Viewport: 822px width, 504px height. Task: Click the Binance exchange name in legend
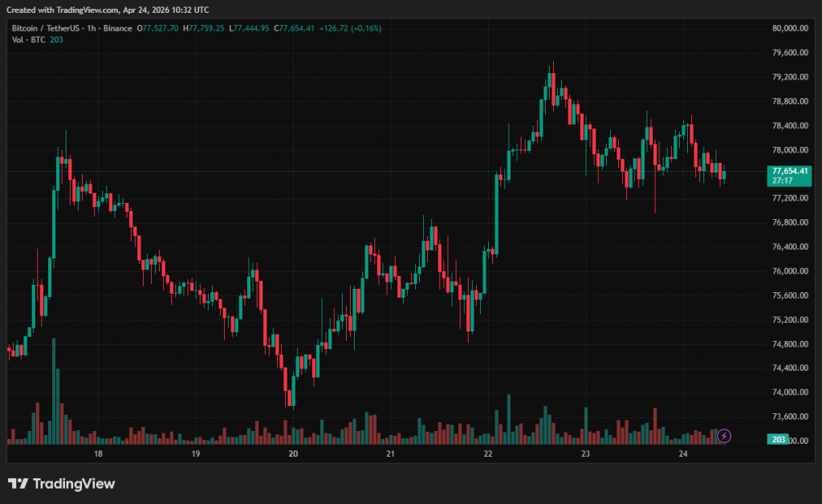[x=118, y=28]
